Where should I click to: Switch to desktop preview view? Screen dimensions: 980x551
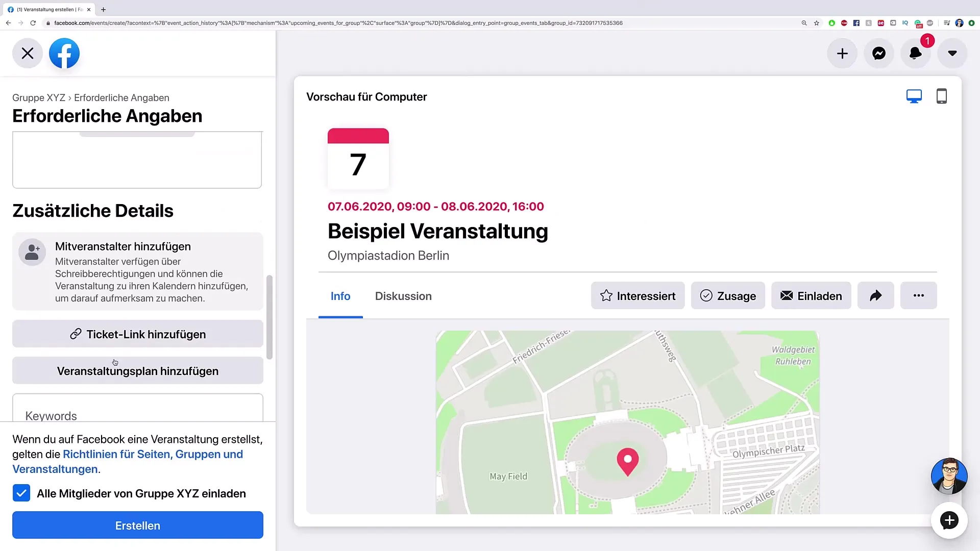[914, 96]
